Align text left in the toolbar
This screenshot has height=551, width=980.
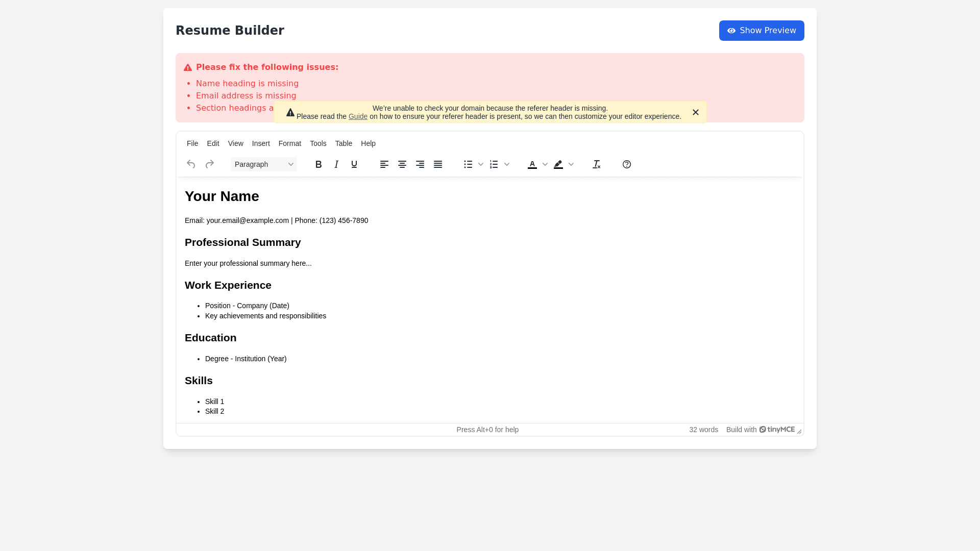point(384,164)
